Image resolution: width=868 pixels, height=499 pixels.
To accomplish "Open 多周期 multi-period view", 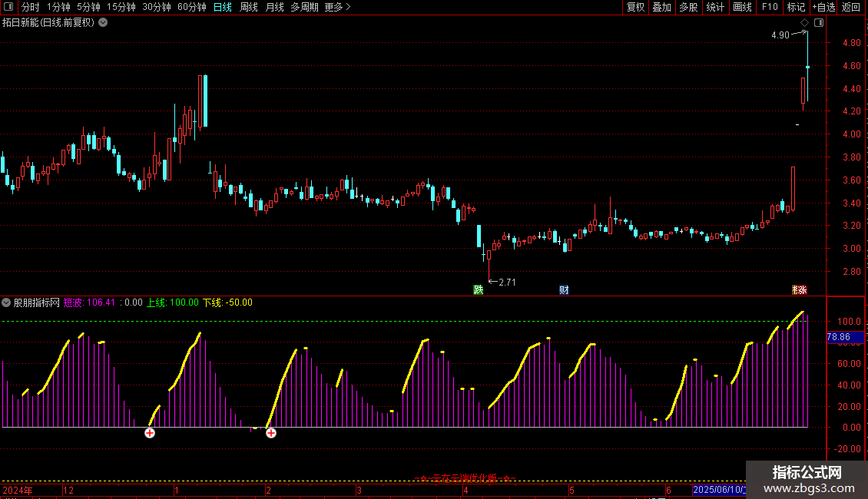I will [304, 7].
